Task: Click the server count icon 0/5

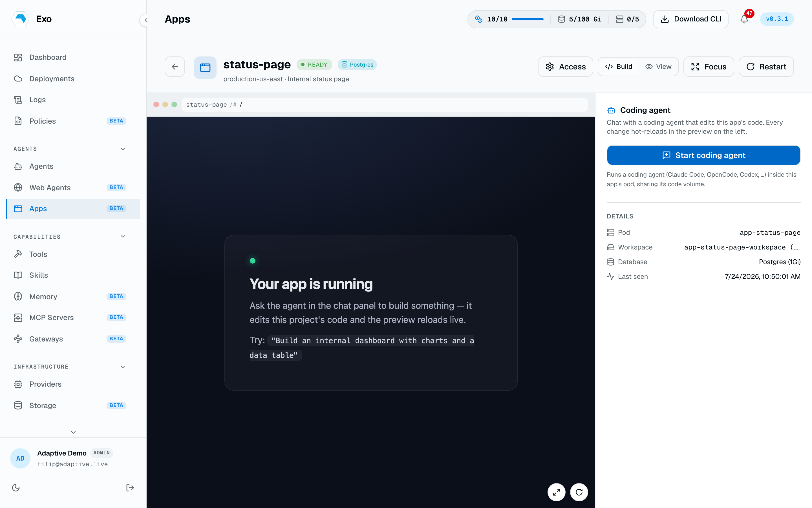Action: pyautogui.click(x=619, y=19)
